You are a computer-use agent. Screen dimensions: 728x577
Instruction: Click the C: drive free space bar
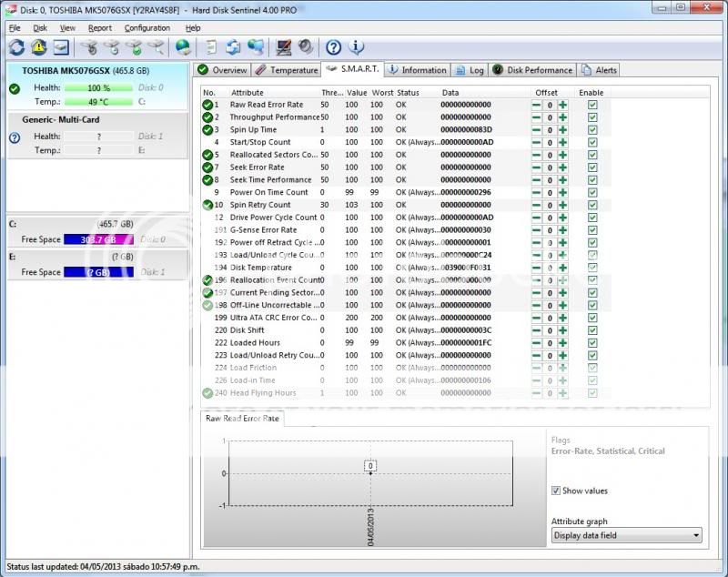coord(98,239)
